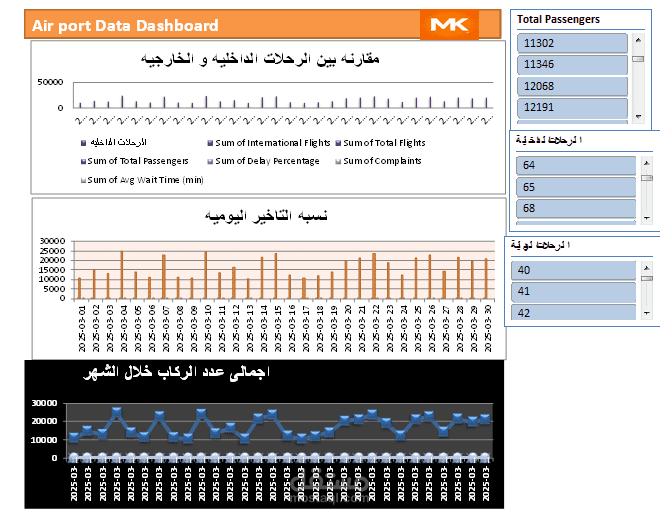Click Total Passengers slicer scroll-down arrow
Image resolution: width=660 pixels, height=515 pixels.
click(638, 117)
